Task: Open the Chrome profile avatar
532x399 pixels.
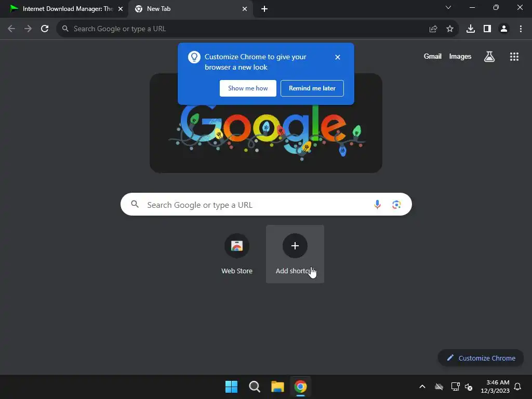Action: pyautogui.click(x=504, y=29)
